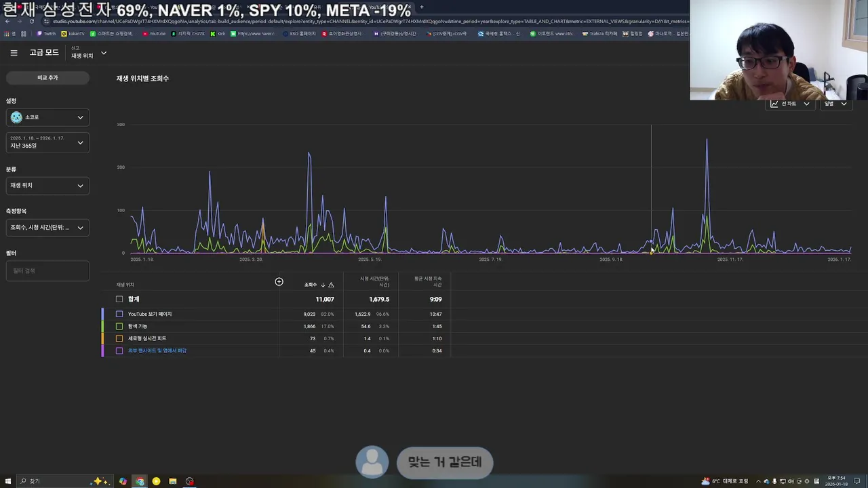The height and width of the screenshot is (488, 868).
Task: Click the 재생 위치별 조회수 chart title
Action: [x=142, y=79]
